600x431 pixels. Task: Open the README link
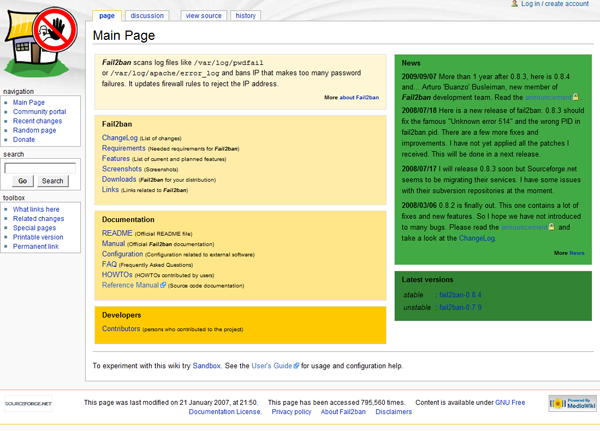[x=117, y=233]
